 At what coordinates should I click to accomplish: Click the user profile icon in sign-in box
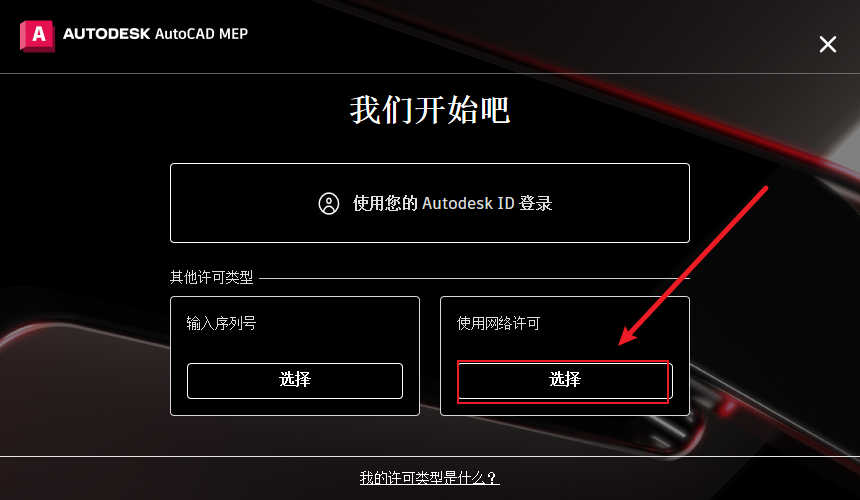(x=329, y=203)
